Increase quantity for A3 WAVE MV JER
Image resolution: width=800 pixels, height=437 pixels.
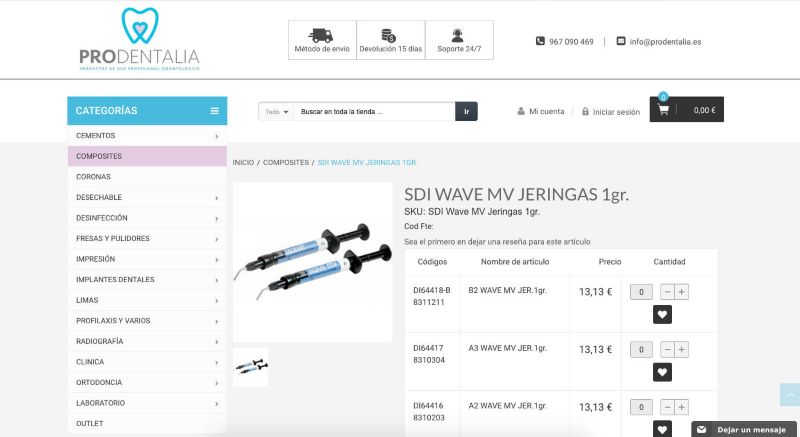pyautogui.click(x=682, y=350)
